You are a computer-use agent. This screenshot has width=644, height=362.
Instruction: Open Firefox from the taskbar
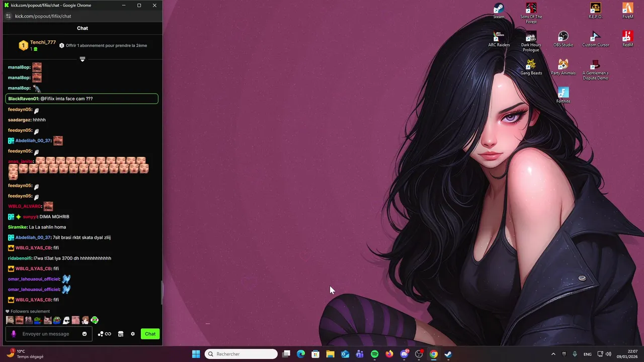pos(389,354)
